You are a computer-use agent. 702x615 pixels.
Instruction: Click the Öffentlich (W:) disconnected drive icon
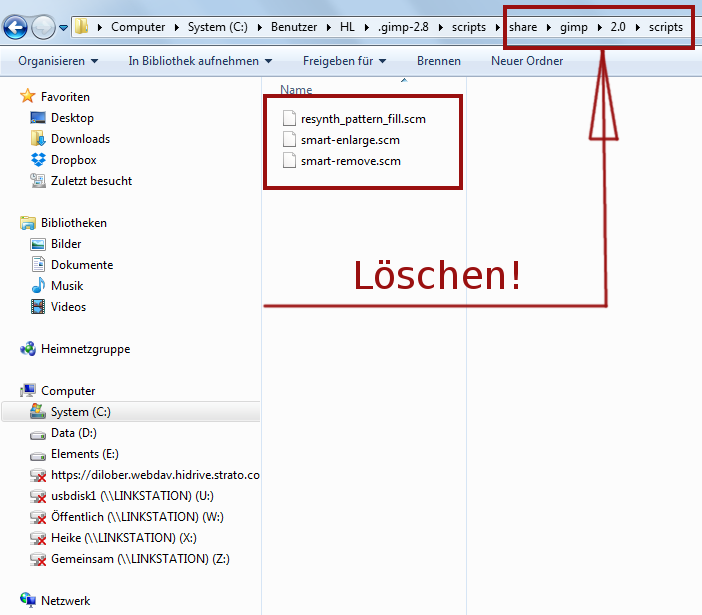(38, 517)
